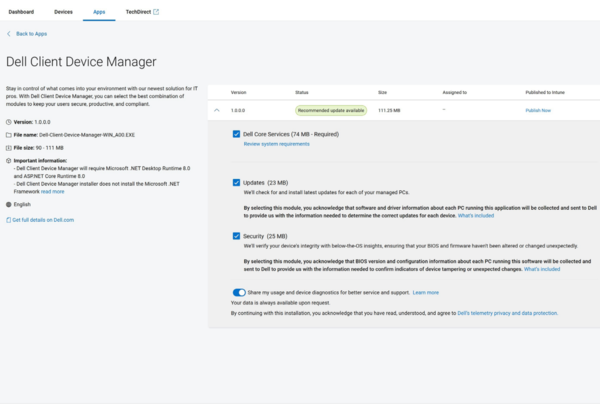Open Dell's telemetry privacy and data protection link

[x=507, y=313]
